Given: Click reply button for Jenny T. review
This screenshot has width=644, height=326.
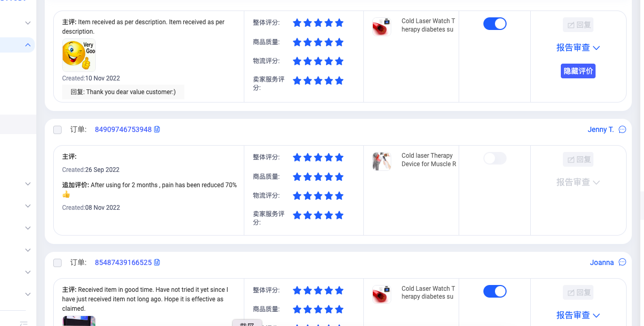Looking at the screenshot, I should [x=578, y=159].
